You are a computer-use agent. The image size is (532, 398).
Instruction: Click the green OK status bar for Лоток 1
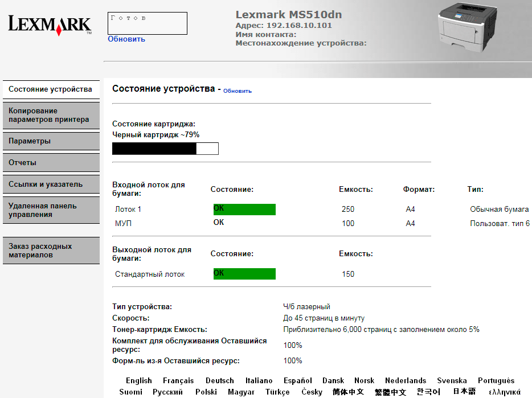coord(244,210)
